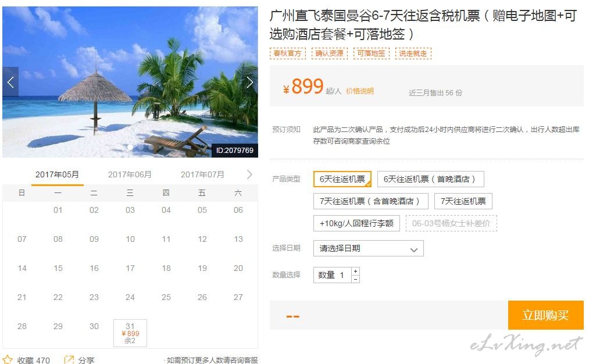Select May 31 date priced ¥899
The image size is (589, 364).
click(130, 333)
